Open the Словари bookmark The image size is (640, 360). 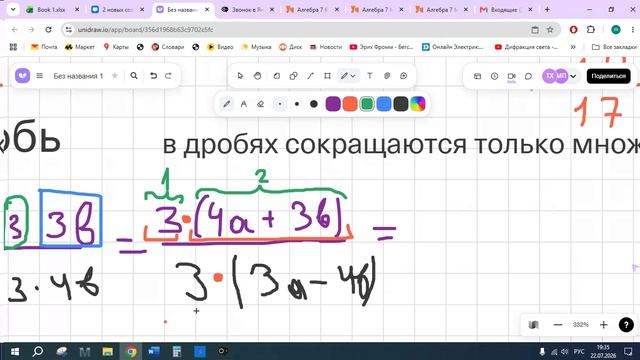(167, 47)
